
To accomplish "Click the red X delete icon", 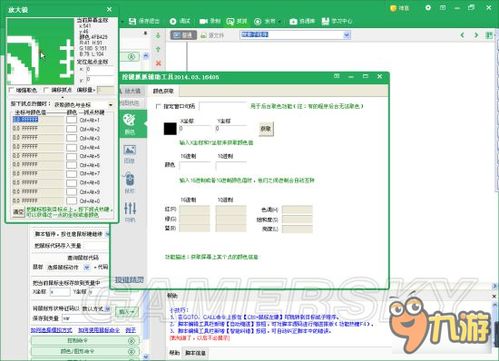I will 158,63.
